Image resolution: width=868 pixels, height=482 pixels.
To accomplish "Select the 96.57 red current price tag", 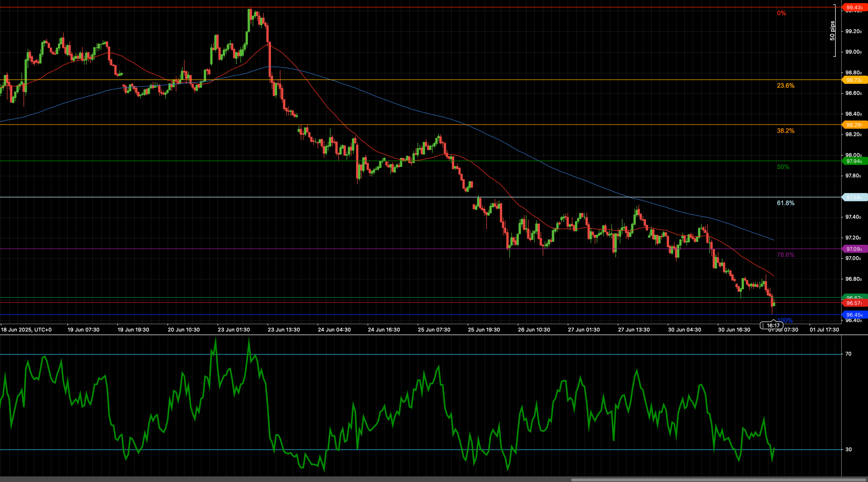I will [x=854, y=303].
